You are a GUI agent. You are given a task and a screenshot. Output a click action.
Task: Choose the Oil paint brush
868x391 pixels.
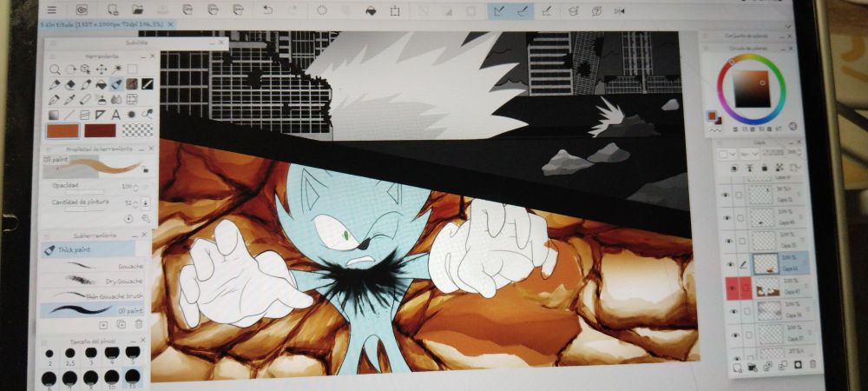(92, 310)
